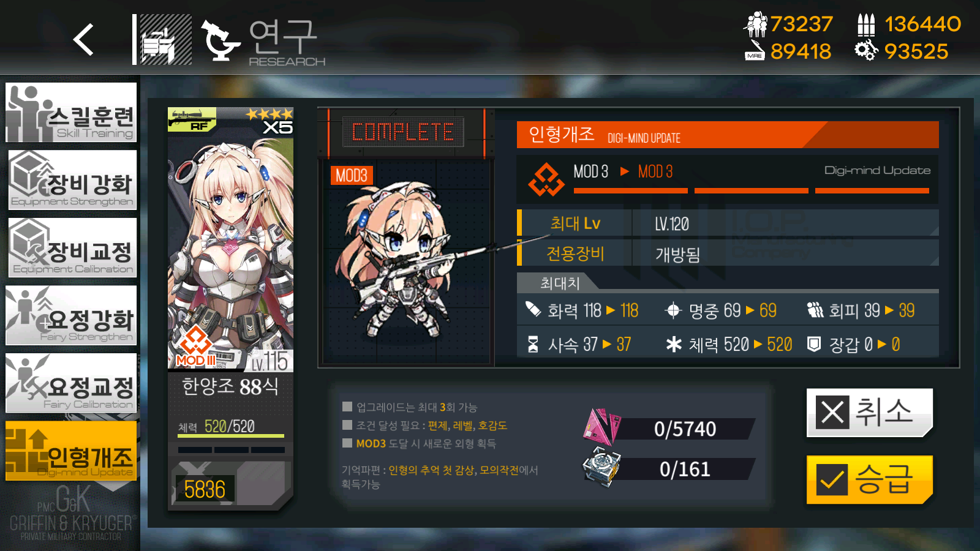Open the Fairy Strengthen tab
The image size is (980, 551).
tap(71, 315)
